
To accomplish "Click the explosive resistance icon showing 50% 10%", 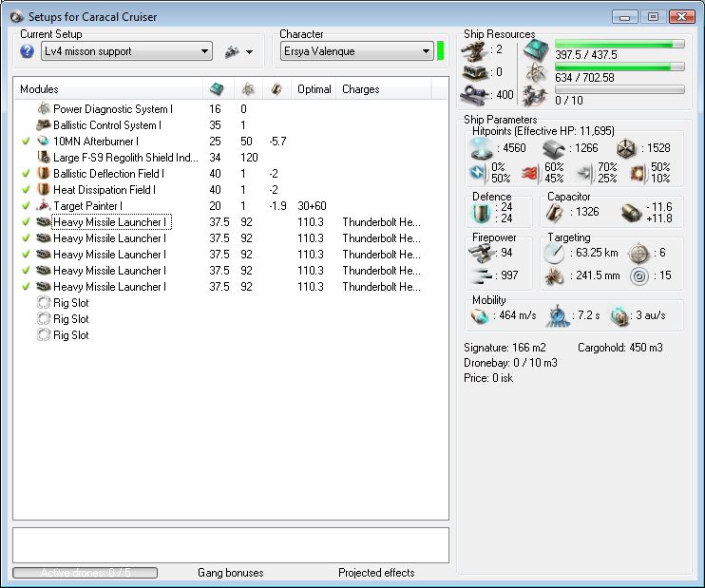I will (x=638, y=173).
